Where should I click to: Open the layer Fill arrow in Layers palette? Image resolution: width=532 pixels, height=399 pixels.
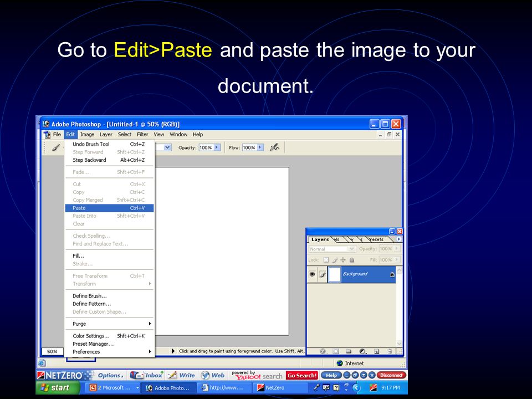(396, 260)
